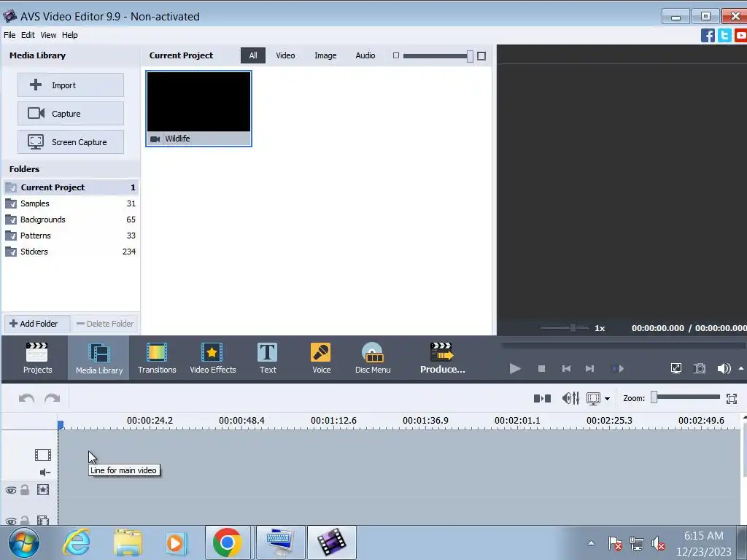Click the Add Folder button
The width and height of the screenshot is (747, 560).
(x=37, y=324)
